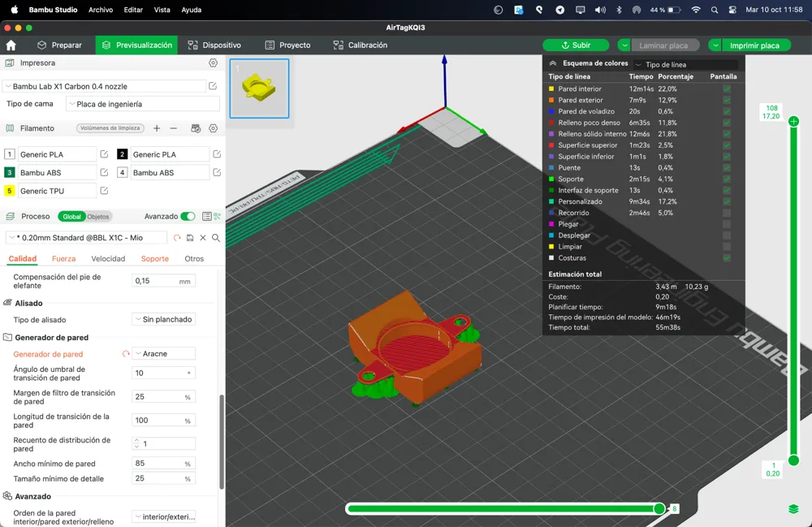The width and height of the screenshot is (812, 527).
Task: Open dropdown arrow beside Imprimir placa
Action: click(x=715, y=45)
